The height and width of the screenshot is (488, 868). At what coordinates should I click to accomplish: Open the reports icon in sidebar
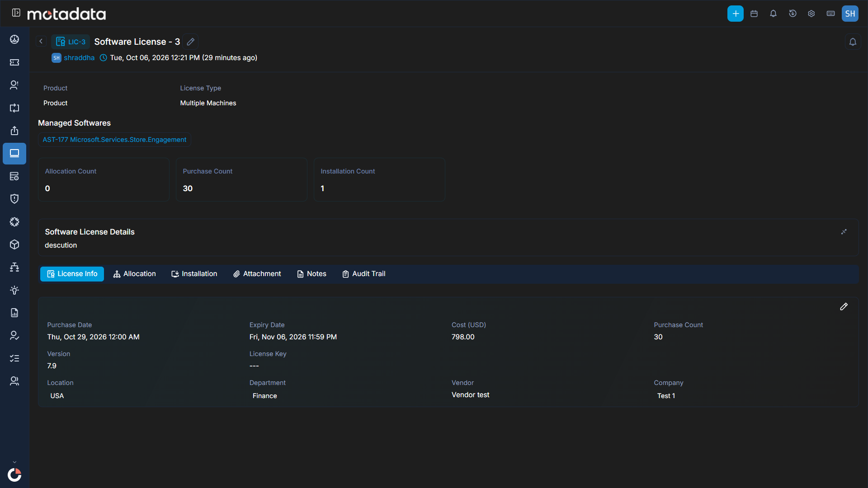pyautogui.click(x=14, y=313)
